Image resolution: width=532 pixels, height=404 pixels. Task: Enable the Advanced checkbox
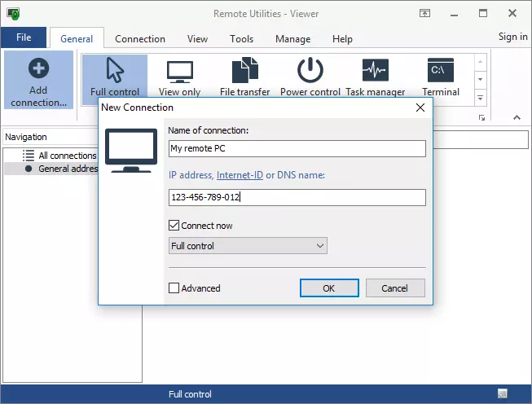point(174,288)
